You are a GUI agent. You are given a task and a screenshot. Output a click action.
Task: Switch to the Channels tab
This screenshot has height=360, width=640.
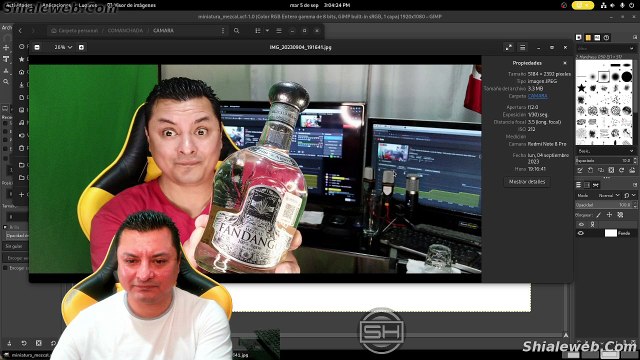[x=587, y=185]
